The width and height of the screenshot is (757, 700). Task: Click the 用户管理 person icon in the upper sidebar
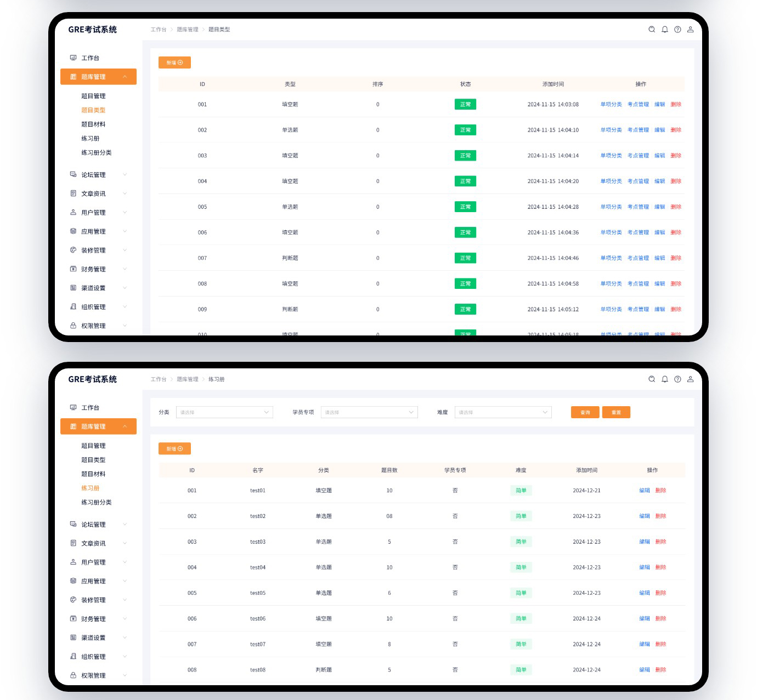pos(73,213)
